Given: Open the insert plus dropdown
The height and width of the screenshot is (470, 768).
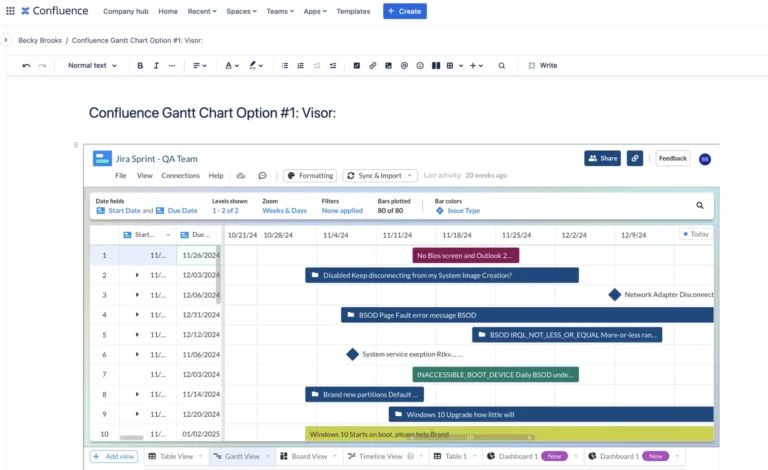Looking at the screenshot, I should click(x=477, y=66).
